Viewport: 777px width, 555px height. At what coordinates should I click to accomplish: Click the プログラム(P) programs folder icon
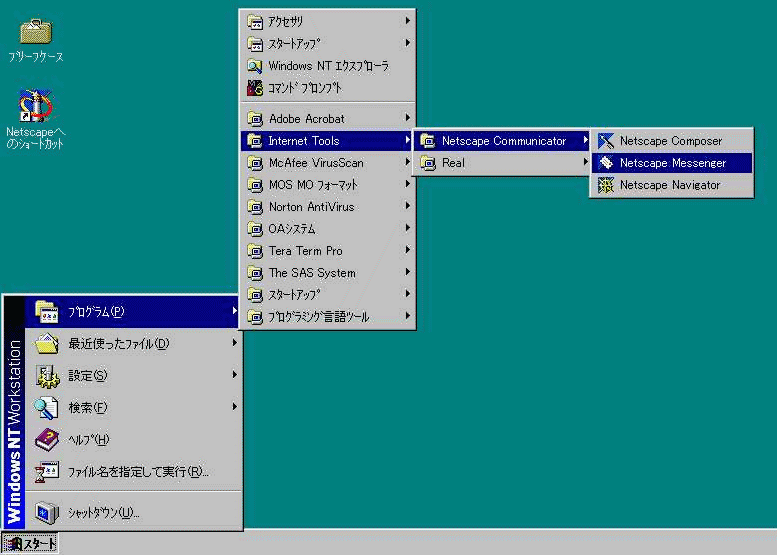pyautogui.click(x=47, y=312)
